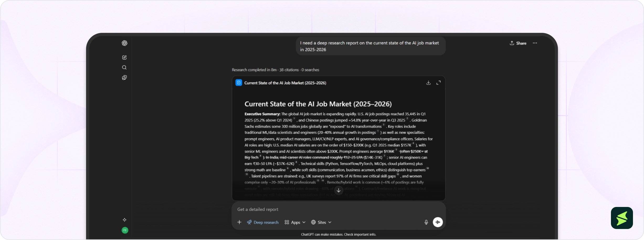The width and height of the screenshot is (644, 240).
Task: Start voice mode with the waveform button
Action: point(438,222)
